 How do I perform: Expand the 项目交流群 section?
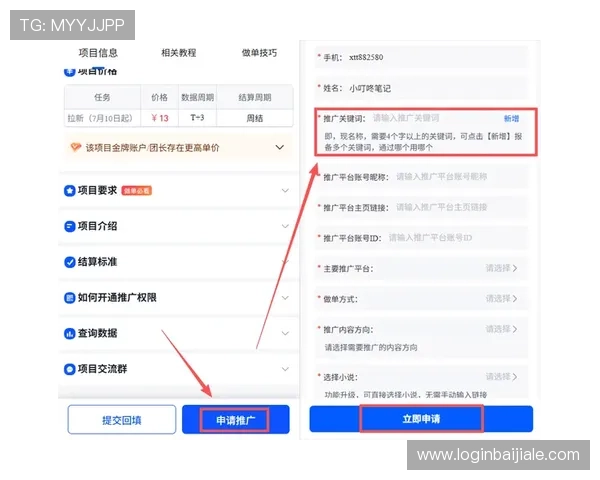coord(285,369)
